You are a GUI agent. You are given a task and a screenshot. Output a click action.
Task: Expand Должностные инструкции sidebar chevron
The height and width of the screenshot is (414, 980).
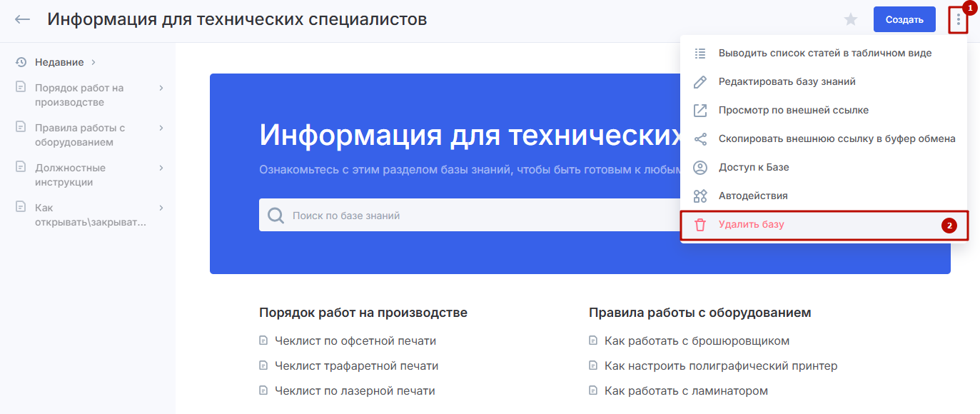tap(161, 168)
